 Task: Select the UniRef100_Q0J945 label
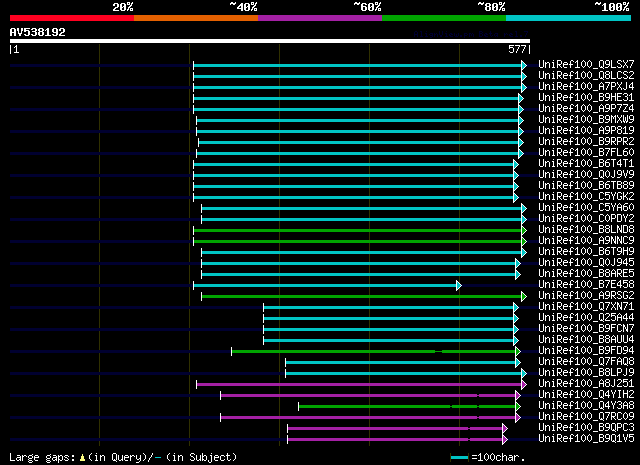[586, 263]
